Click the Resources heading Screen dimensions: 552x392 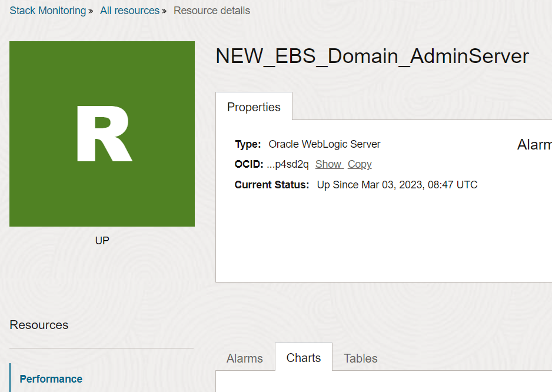click(39, 325)
